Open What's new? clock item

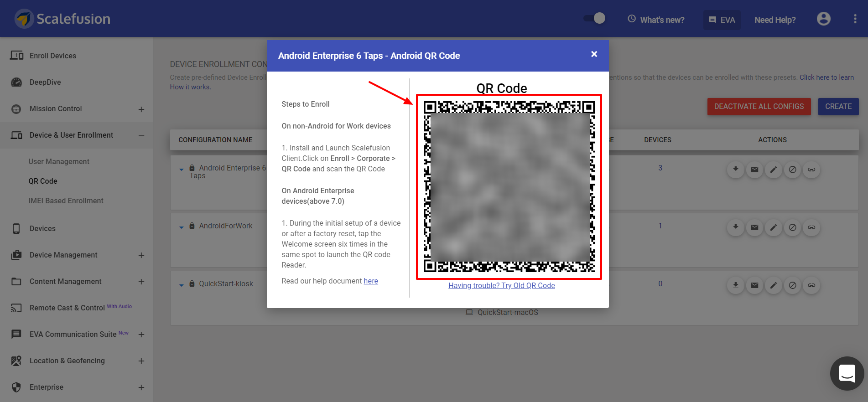(x=656, y=20)
